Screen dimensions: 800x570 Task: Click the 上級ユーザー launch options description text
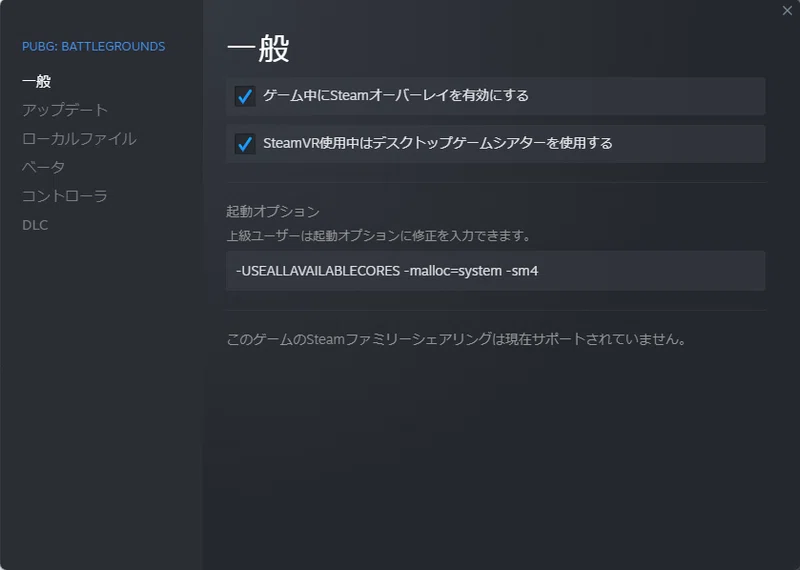pos(378,237)
